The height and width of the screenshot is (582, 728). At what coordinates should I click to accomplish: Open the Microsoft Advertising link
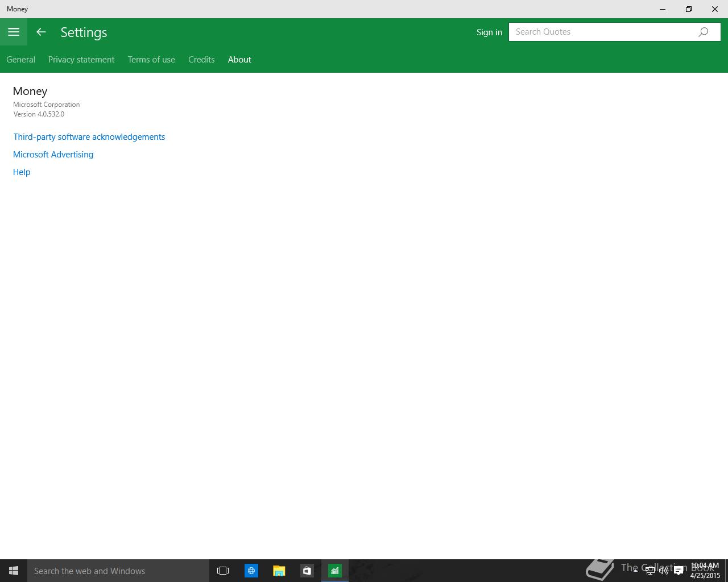point(53,155)
